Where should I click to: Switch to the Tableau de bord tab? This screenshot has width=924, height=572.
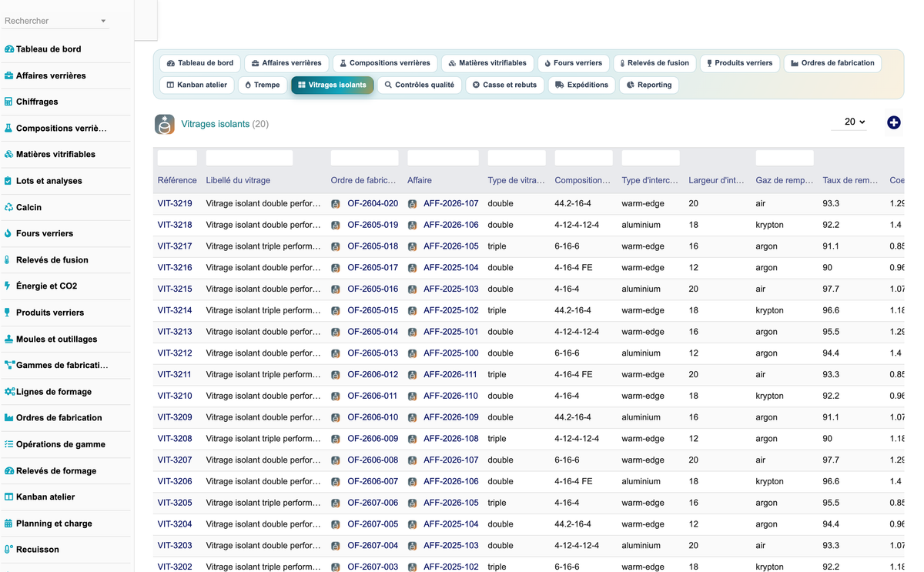point(199,63)
